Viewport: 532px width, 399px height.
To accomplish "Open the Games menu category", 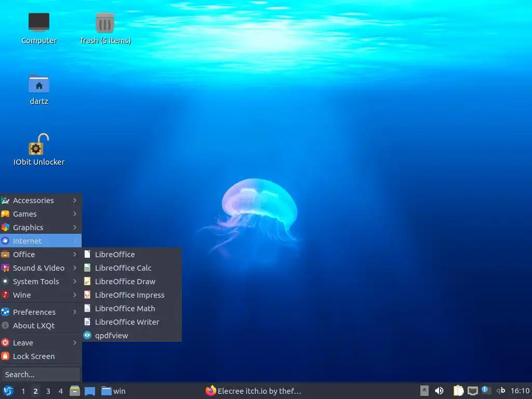I will pos(41,214).
